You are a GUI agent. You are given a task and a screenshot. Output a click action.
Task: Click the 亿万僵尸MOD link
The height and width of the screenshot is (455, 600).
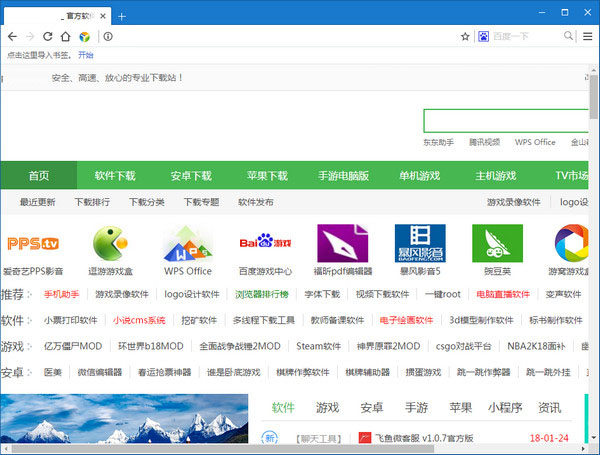73,346
